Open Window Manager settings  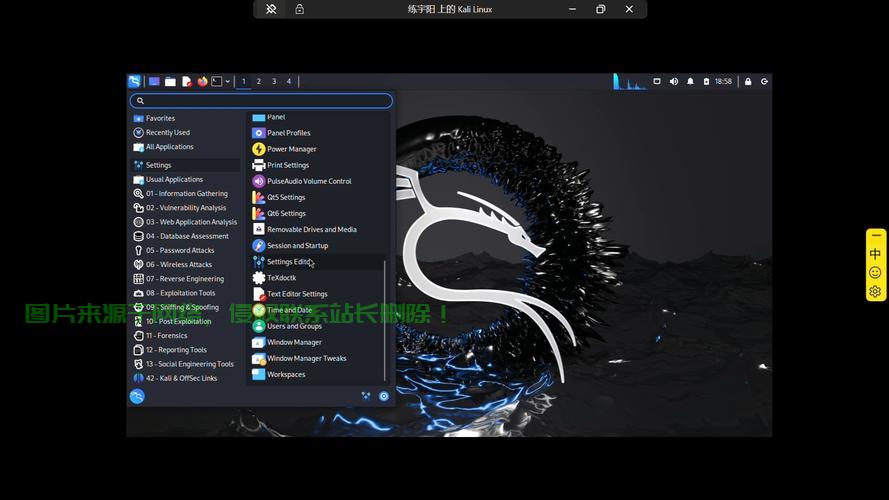click(x=316, y=342)
